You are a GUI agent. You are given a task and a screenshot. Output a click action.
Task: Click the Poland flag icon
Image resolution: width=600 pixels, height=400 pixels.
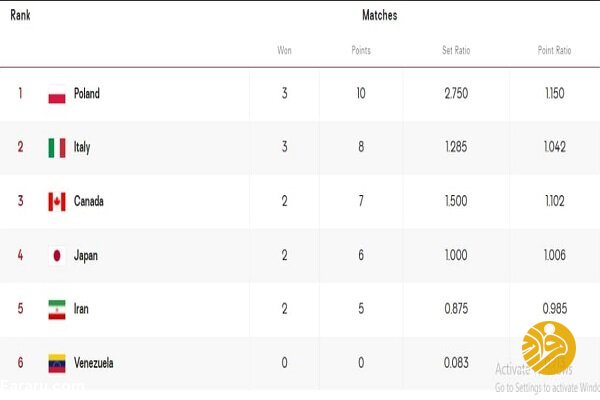[57, 94]
